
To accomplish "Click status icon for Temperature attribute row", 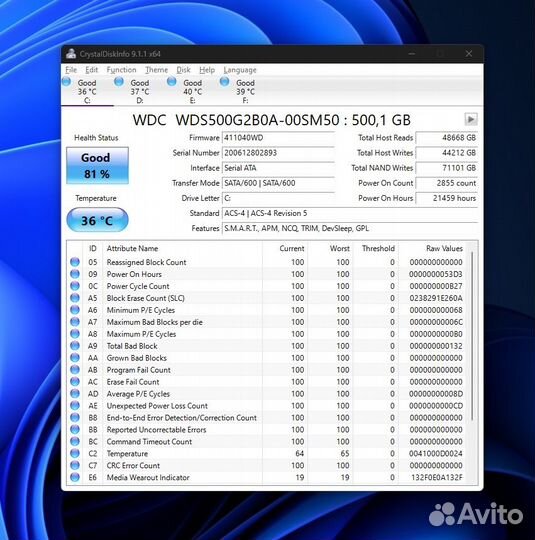I will pyautogui.click(x=75, y=453).
